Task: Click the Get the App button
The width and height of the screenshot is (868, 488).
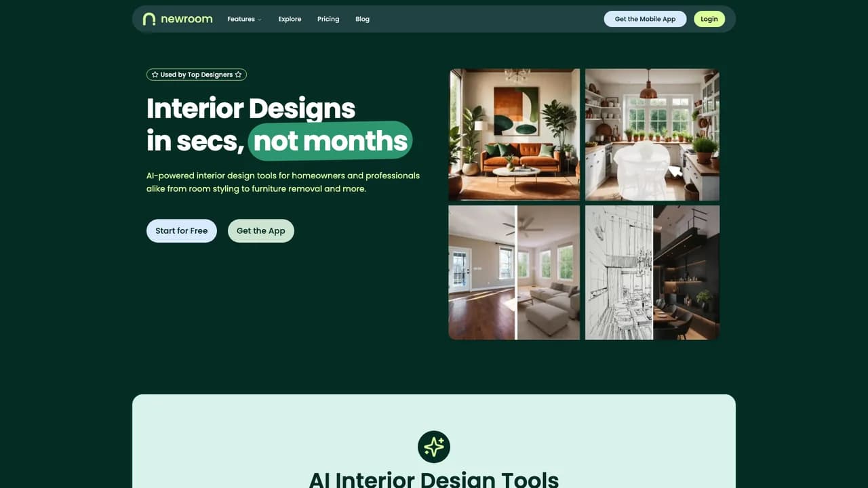Action: pos(261,230)
